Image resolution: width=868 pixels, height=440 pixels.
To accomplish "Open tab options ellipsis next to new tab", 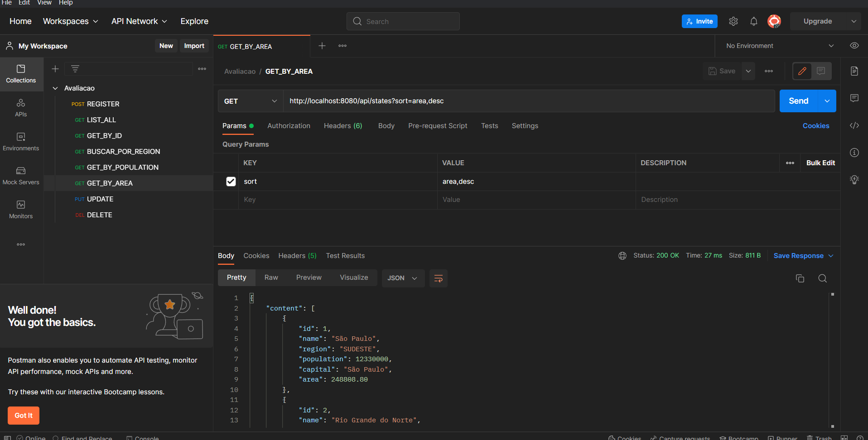I will click(x=342, y=46).
